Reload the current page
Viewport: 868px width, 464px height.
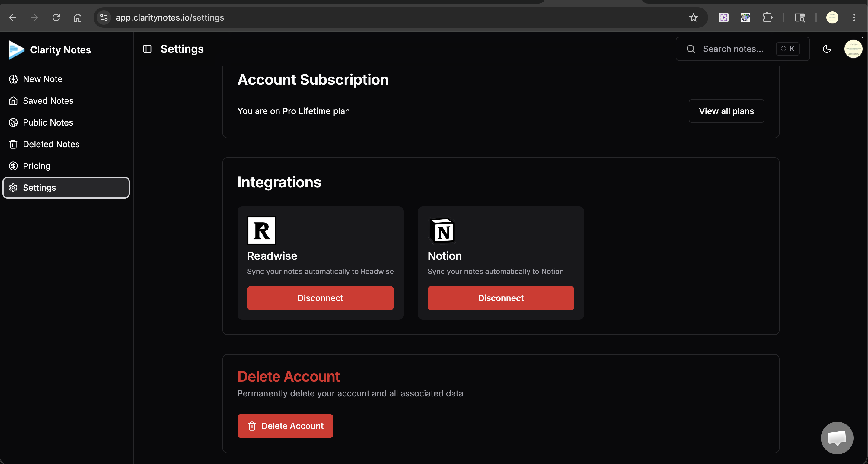click(x=56, y=17)
